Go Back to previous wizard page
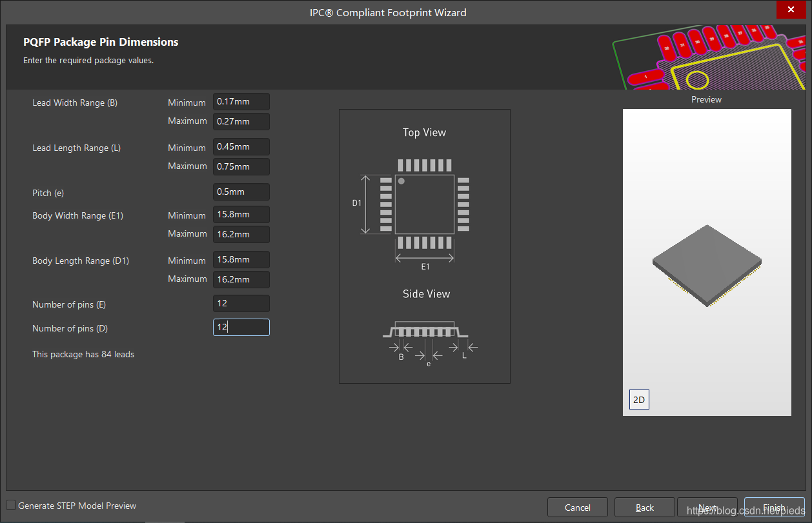Image resolution: width=812 pixels, height=523 pixels. pos(644,508)
